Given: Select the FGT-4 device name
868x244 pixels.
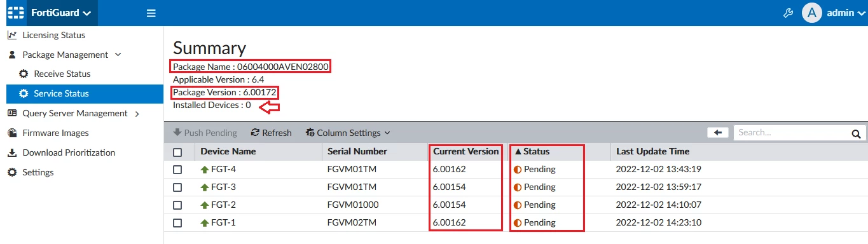Looking at the screenshot, I should click(x=223, y=170).
